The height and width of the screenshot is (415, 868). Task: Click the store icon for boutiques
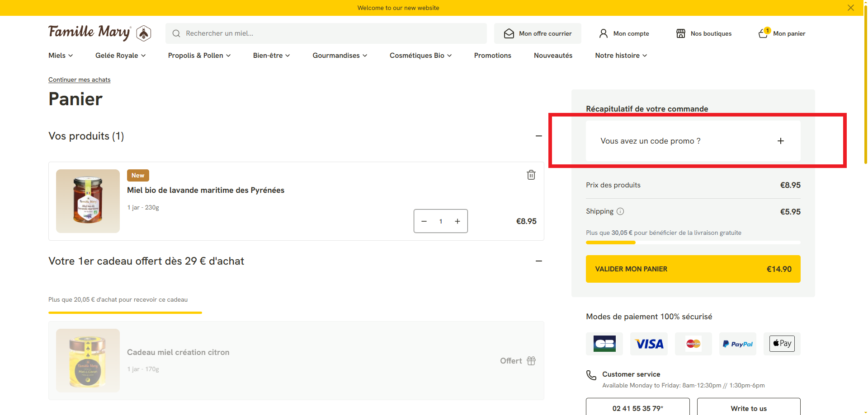pyautogui.click(x=681, y=33)
